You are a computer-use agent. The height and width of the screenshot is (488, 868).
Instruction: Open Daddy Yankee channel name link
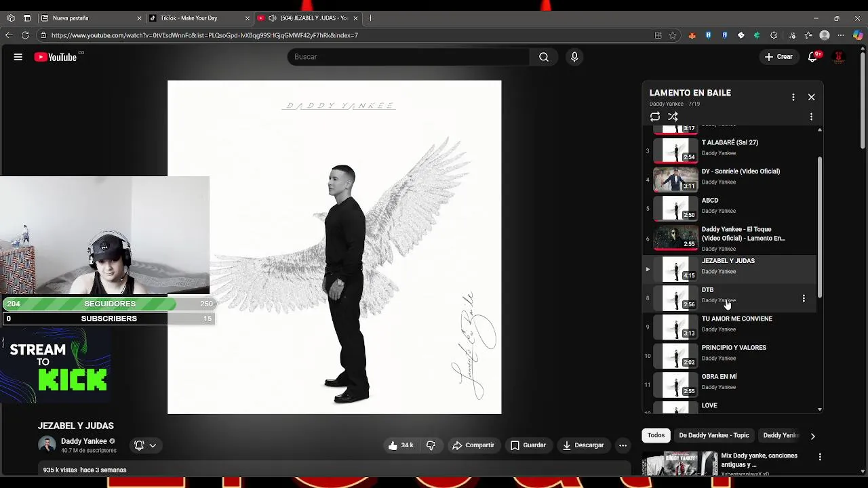pyautogui.click(x=84, y=441)
